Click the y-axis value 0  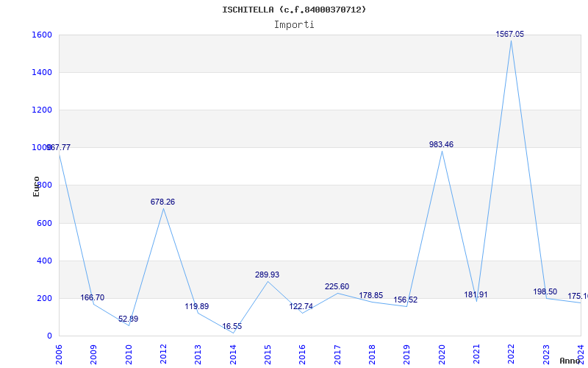point(49,336)
